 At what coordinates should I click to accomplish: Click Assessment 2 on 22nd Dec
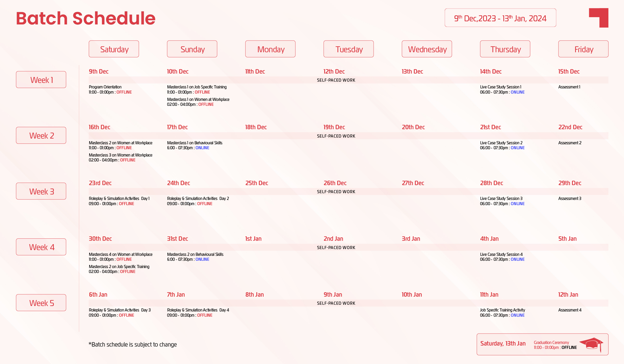point(570,143)
